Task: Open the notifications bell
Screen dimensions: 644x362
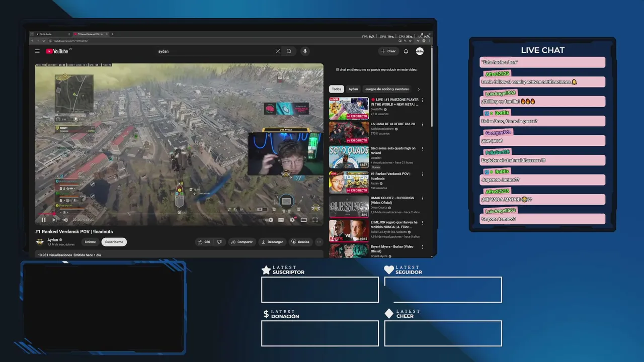Action: pyautogui.click(x=406, y=51)
